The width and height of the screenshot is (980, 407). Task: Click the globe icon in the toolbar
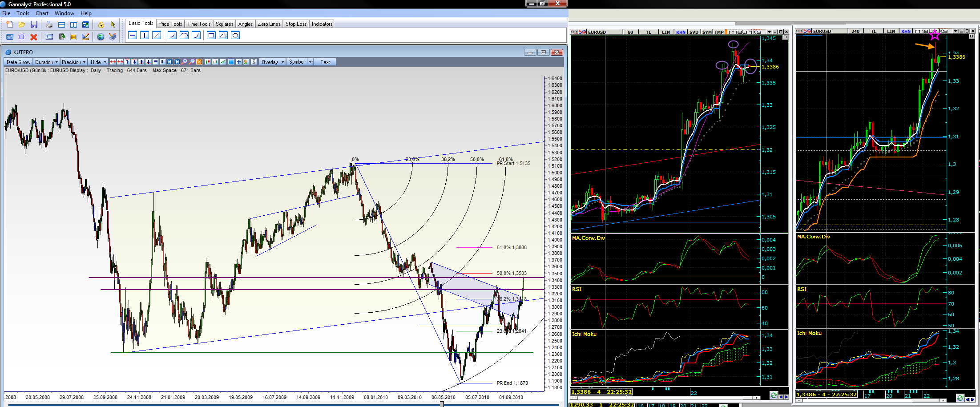(101, 37)
